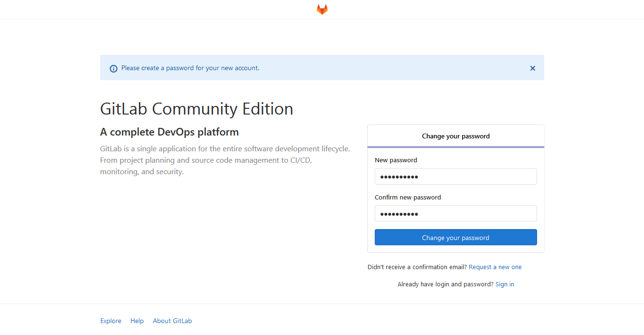Open the Help link in the footer
This screenshot has width=644, height=335.
click(x=137, y=320)
